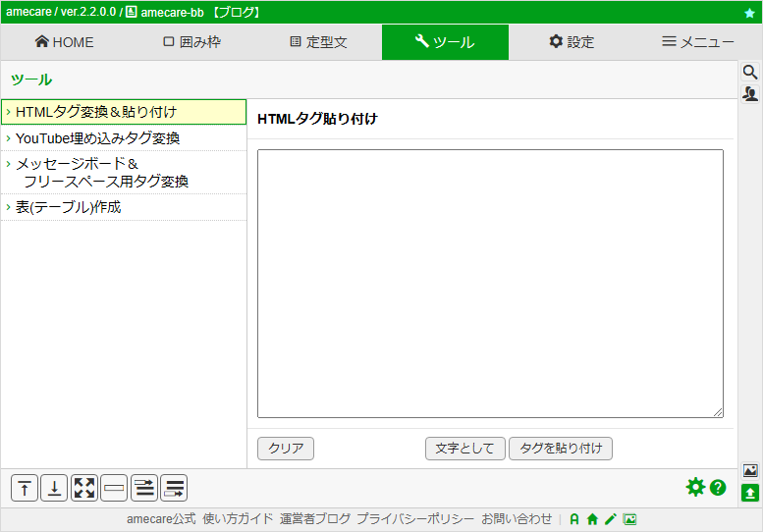Open the search magnifier icon in sidebar
This screenshot has height=532, width=763.
(750, 73)
